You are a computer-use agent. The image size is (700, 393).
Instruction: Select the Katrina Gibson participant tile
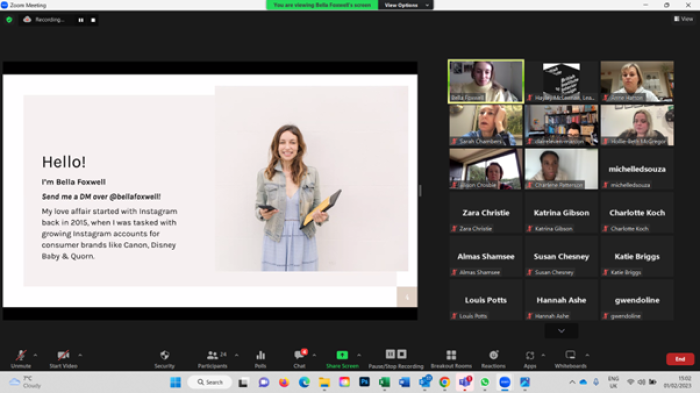(561, 213)
